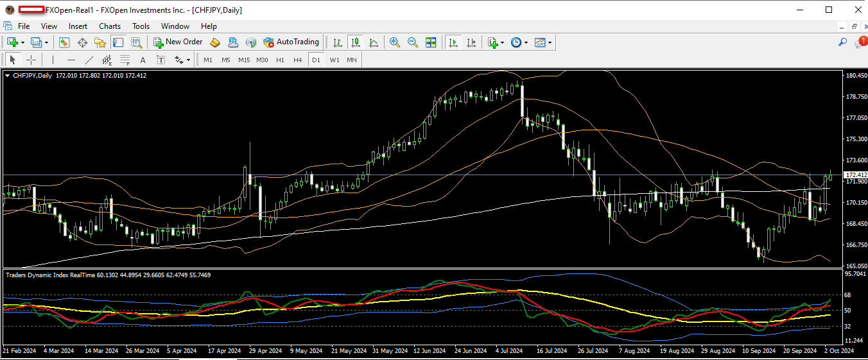
Task: Expand the CHFJPY,Daily chart title triangle
Action: 8,76
